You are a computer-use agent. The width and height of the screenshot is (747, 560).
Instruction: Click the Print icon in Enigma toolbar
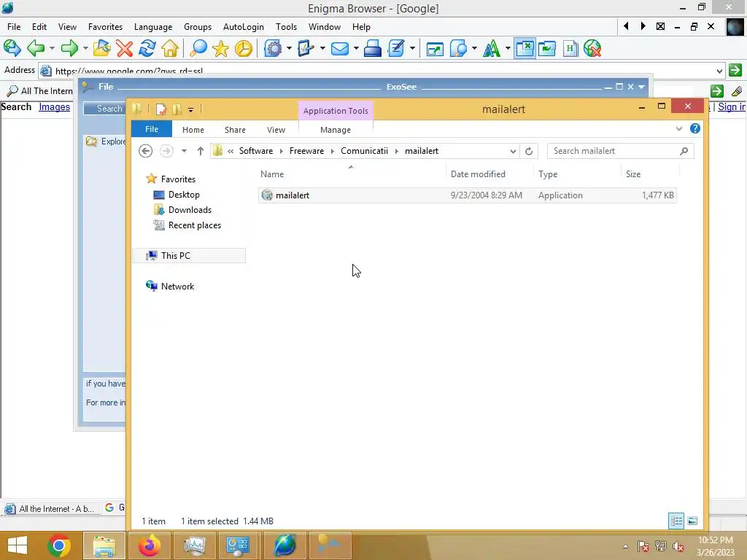[373, 48]
